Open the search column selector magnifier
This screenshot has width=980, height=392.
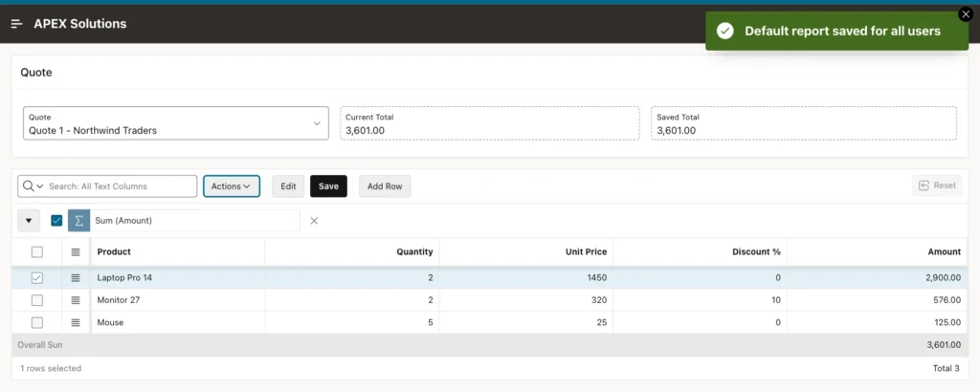pyautogui.click(x=33, y=186)
